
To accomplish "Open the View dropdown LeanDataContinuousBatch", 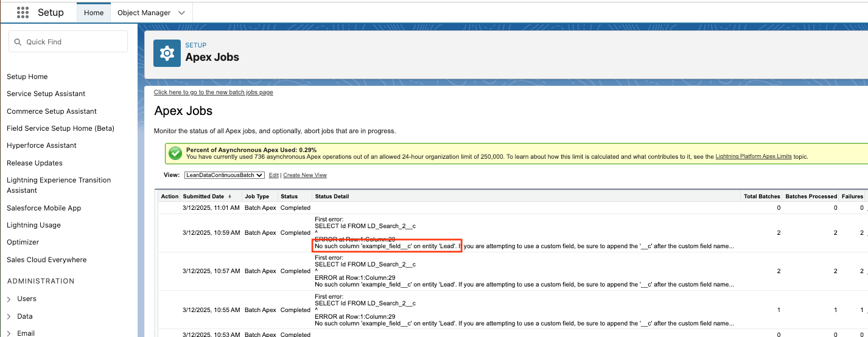I will [x=224, y=175].
